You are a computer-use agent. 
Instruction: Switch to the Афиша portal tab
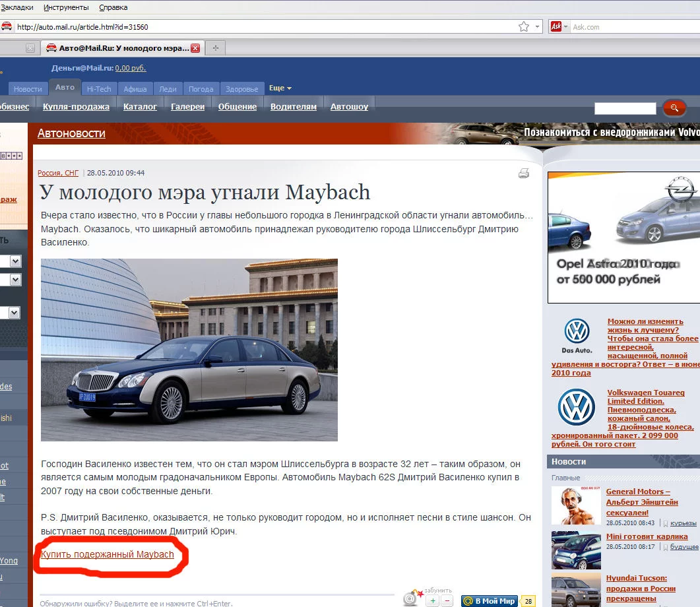coord(135,89)
